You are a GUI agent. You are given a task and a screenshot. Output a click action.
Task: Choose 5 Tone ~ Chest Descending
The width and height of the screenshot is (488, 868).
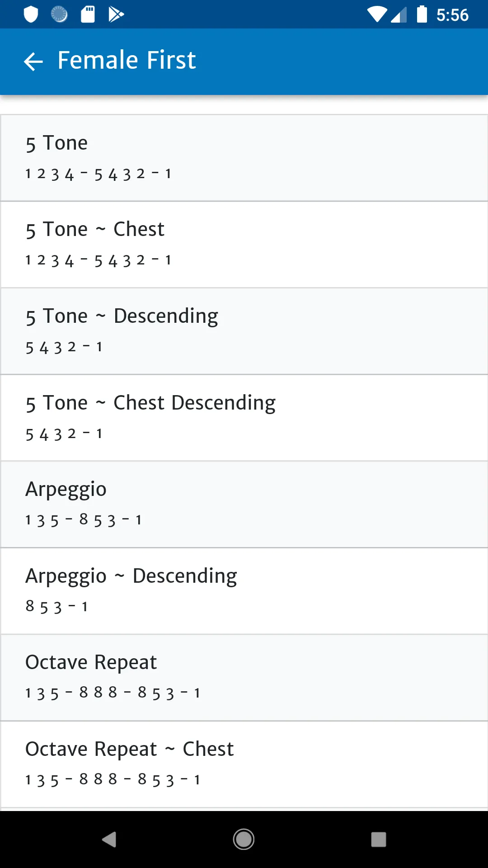click(x=244, y=418)
